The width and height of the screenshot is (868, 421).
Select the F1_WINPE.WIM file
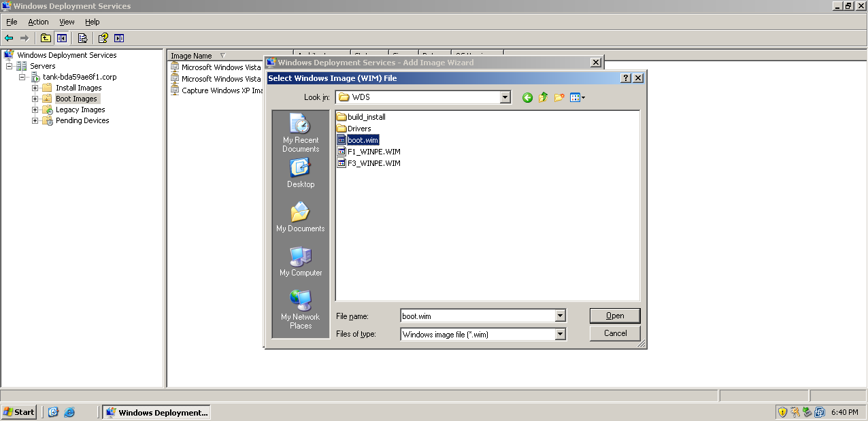tap(369, 152)
